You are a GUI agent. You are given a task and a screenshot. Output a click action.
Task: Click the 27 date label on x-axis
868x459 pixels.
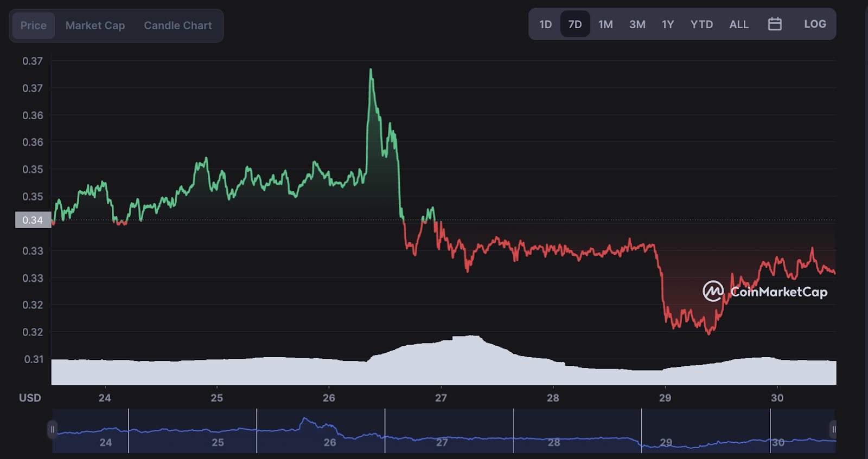coord(441,398)
